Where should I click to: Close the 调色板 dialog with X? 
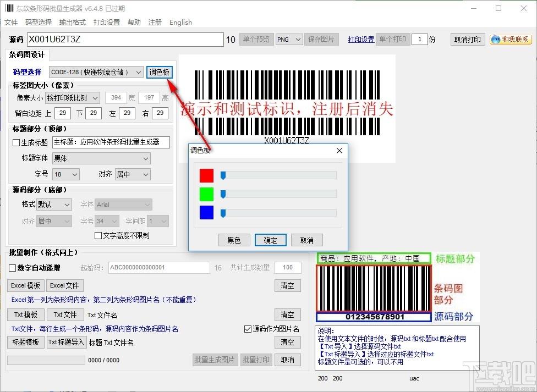(x=339, y=151)
